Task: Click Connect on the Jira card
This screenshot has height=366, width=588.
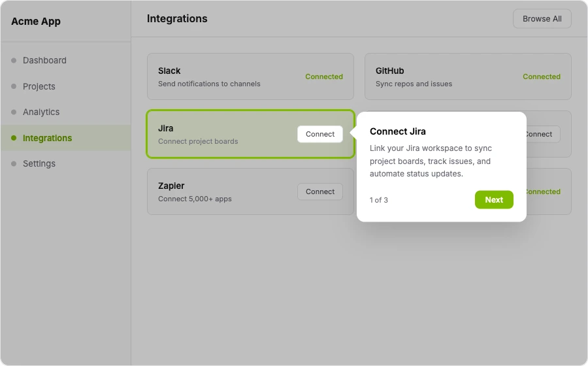Action: click(320, 134)
